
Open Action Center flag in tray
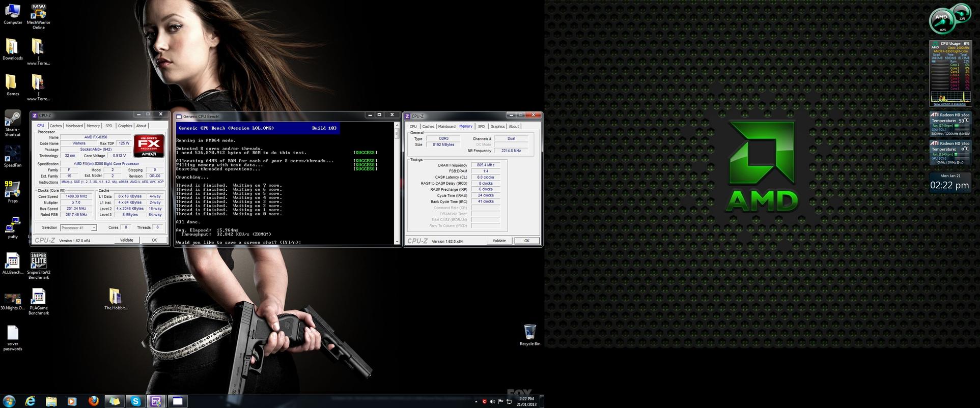pyautogui.click(x=500, y=401)
